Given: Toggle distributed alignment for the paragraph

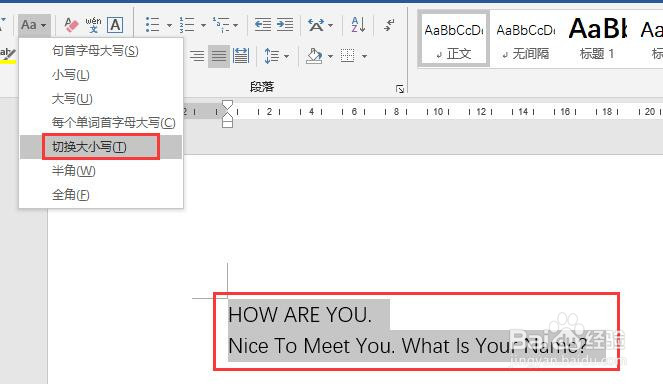Looking at the screenshot, I should point(241,55).
